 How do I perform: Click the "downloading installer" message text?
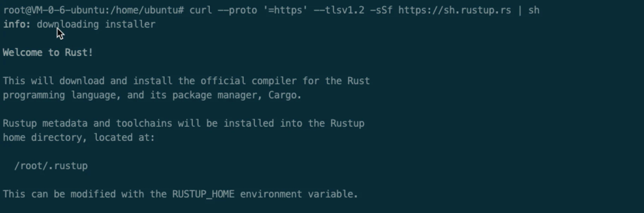[x=96, y=24]
